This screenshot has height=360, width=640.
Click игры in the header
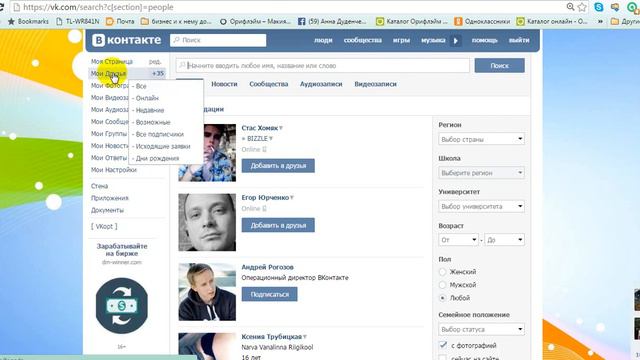[x=401, y=40]
